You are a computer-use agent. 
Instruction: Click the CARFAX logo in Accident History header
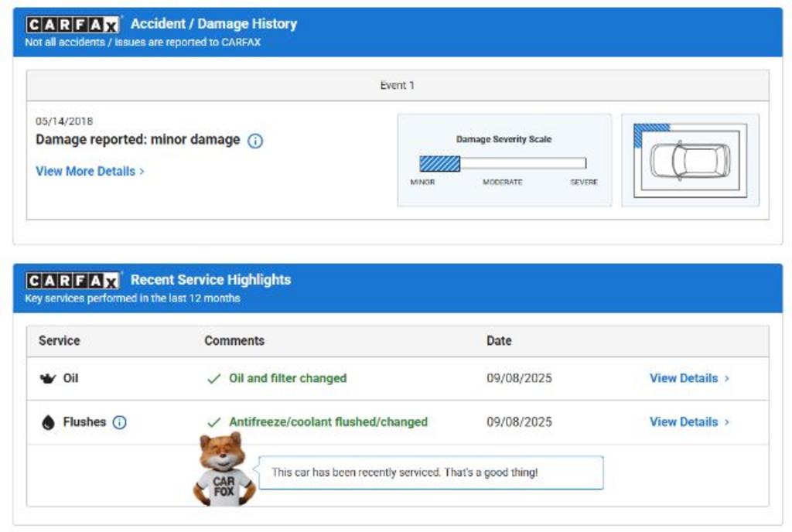[73, 25]
